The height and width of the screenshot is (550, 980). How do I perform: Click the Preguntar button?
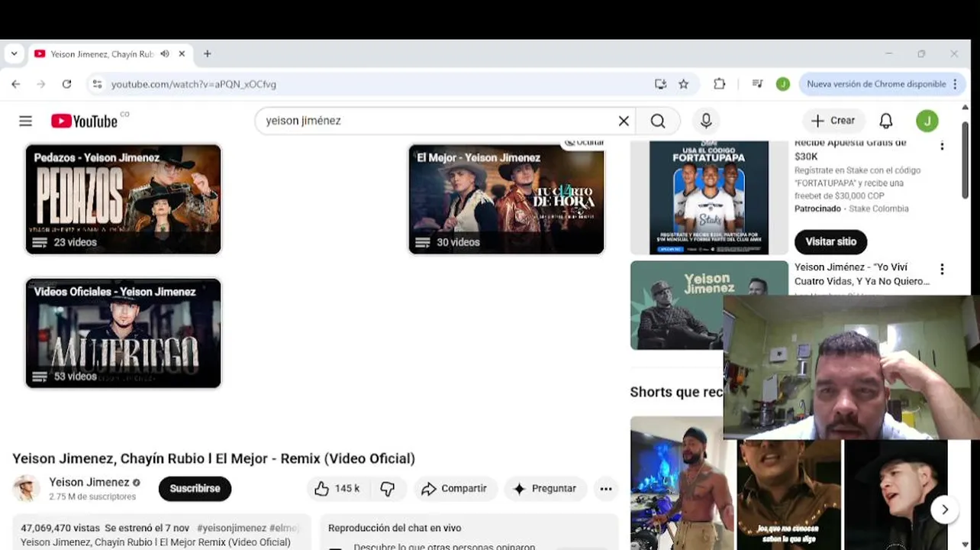click(545, 489)
